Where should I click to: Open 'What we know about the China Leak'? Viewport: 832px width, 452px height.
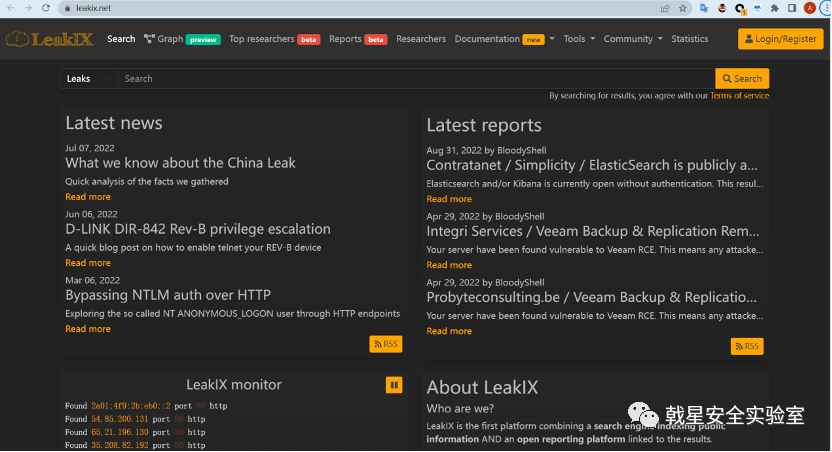tap(180, 163)
